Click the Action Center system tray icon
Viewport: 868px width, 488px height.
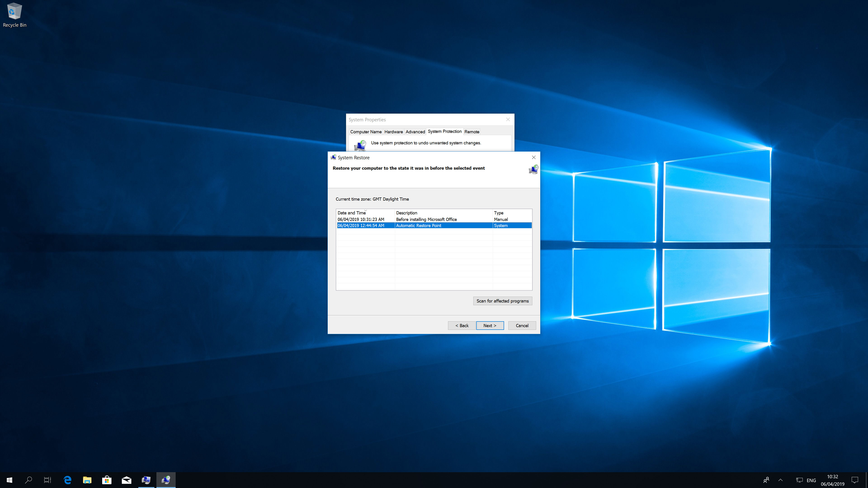(855, 480)
